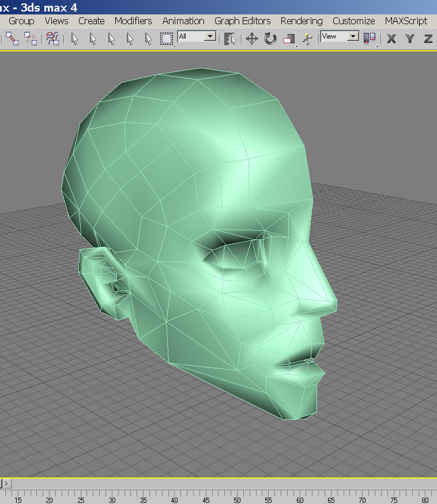
Task: Expand the 'View' reference coordinate dropdown
Action: [x=353, y=36]
